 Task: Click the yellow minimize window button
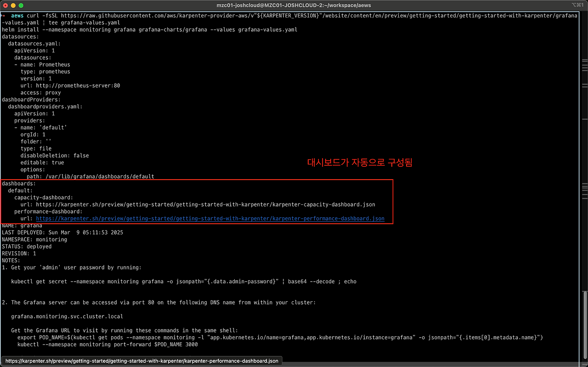click(13, 5)
